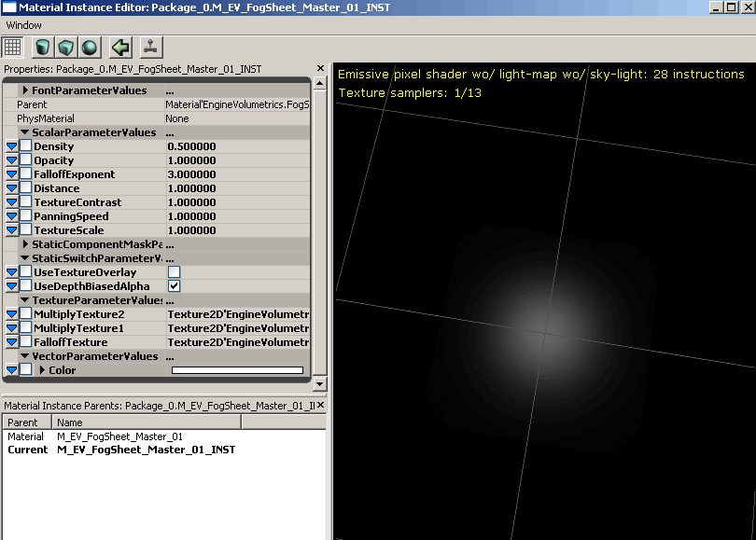Click the properties scrollbar up arrow
The image size is (756, 540).
[319, 83]
